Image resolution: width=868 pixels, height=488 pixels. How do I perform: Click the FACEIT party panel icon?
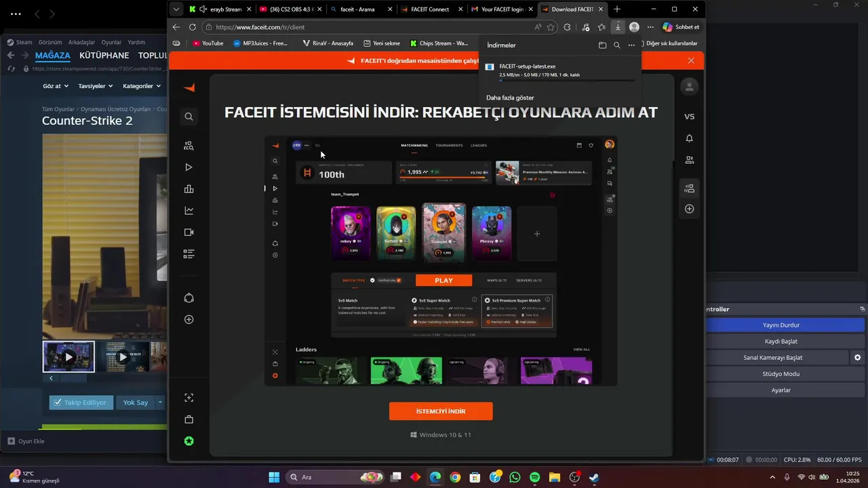(690, 188)
